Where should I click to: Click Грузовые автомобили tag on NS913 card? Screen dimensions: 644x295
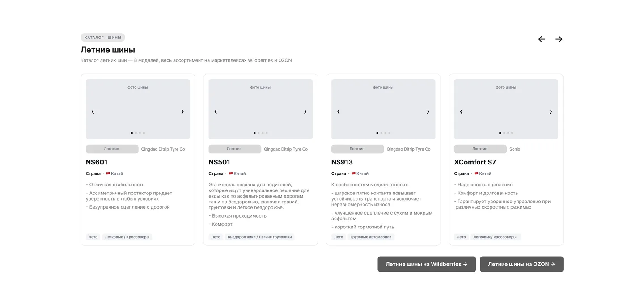coord(371,237)
